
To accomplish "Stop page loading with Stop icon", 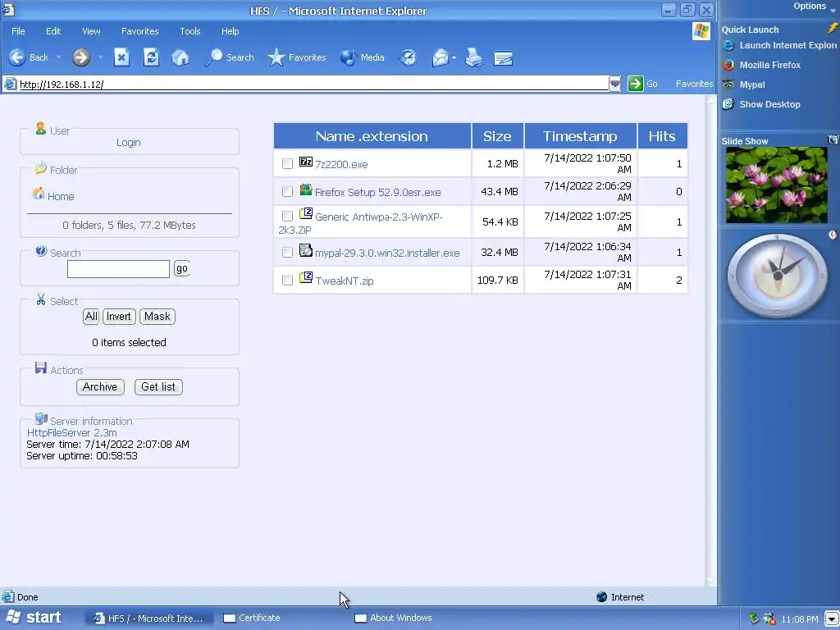I will 121,57.
